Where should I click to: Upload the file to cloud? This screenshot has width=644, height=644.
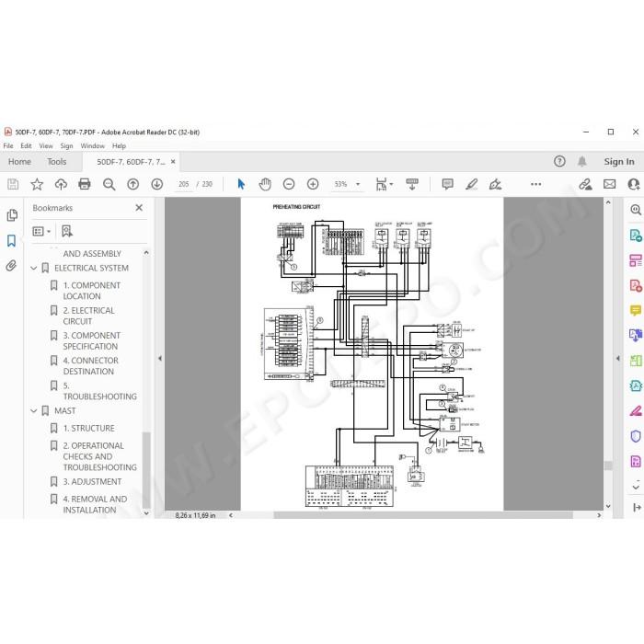pos(61,184)
